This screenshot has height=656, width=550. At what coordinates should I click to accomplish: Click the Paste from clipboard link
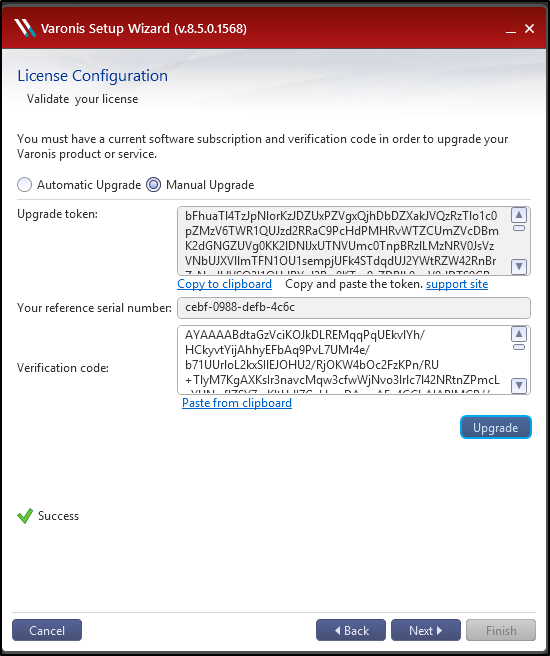point(237,403)
